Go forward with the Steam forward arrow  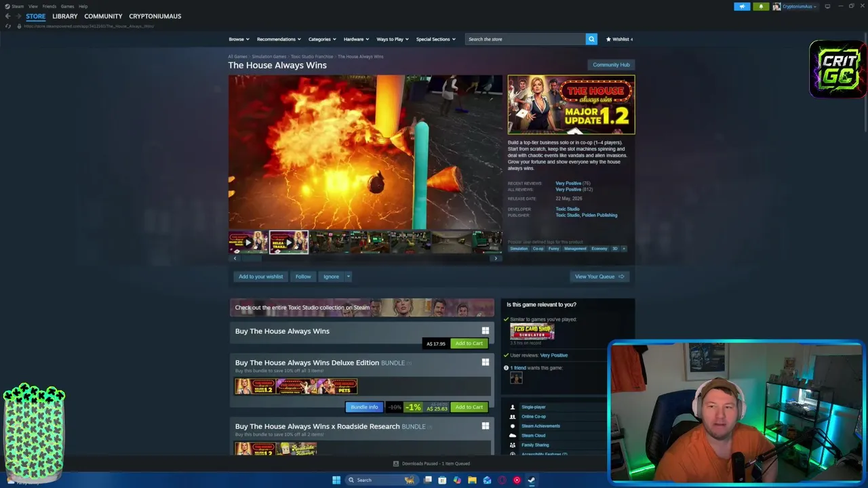click(18, 16)
